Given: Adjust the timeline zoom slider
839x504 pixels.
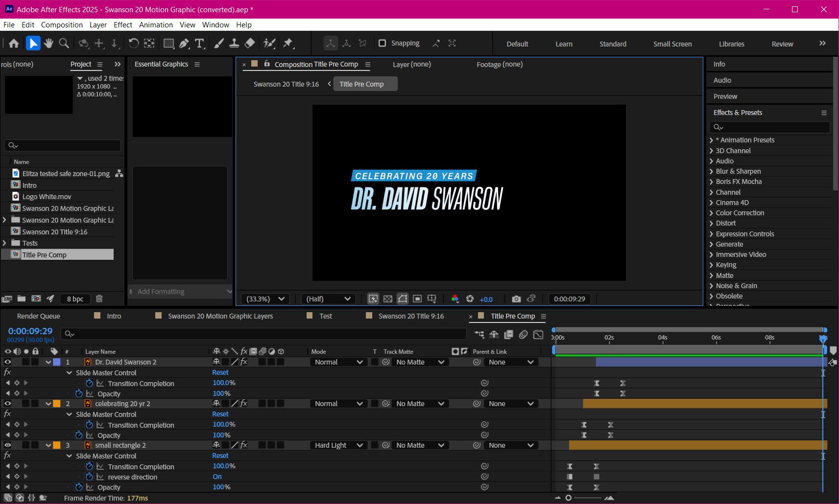Looking at the screenshot, I should click(568, 498).
